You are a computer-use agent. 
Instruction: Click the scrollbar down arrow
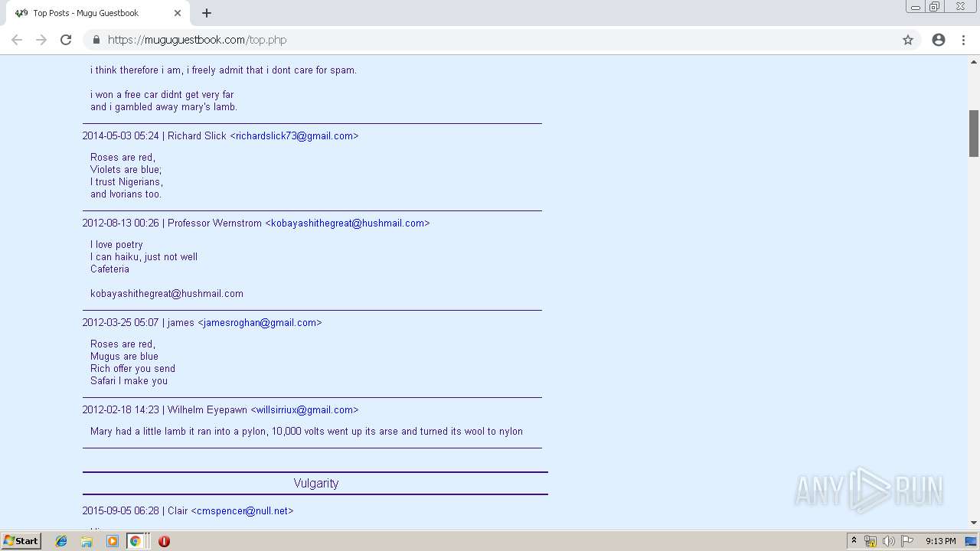[x=974, y=523]
